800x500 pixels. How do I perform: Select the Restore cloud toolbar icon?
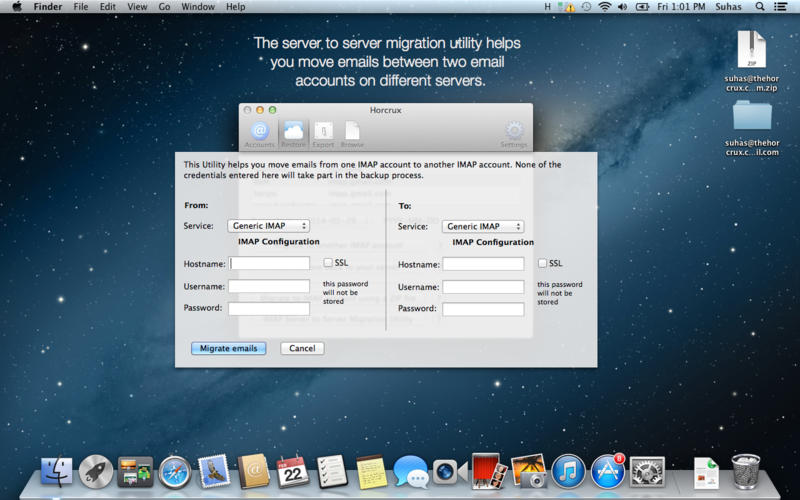click(293, 135)
